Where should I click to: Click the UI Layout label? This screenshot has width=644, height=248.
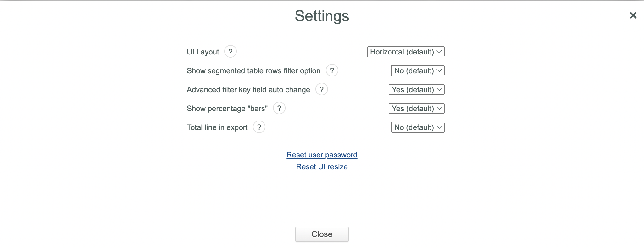pos(203,52)
